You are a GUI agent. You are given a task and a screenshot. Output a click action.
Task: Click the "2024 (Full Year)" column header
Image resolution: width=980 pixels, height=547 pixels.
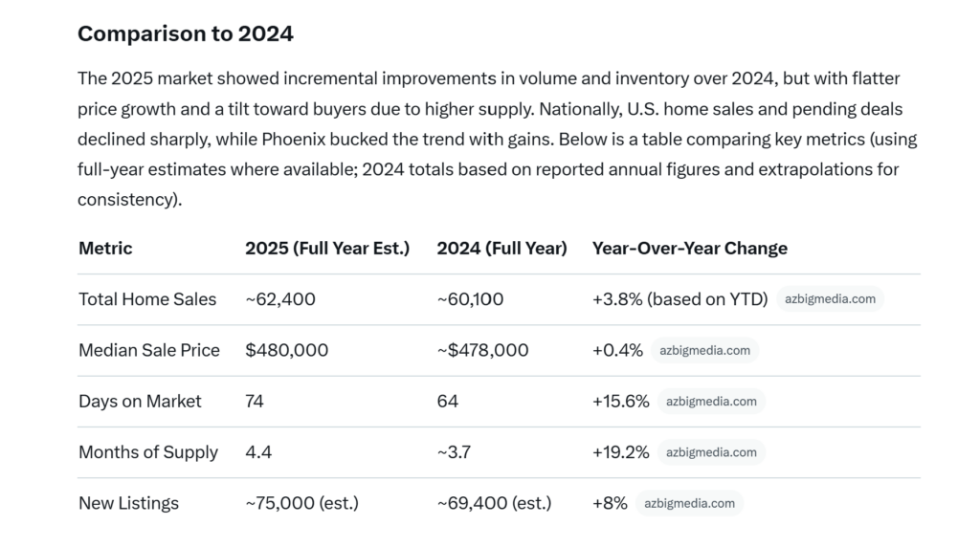[501, 249]
